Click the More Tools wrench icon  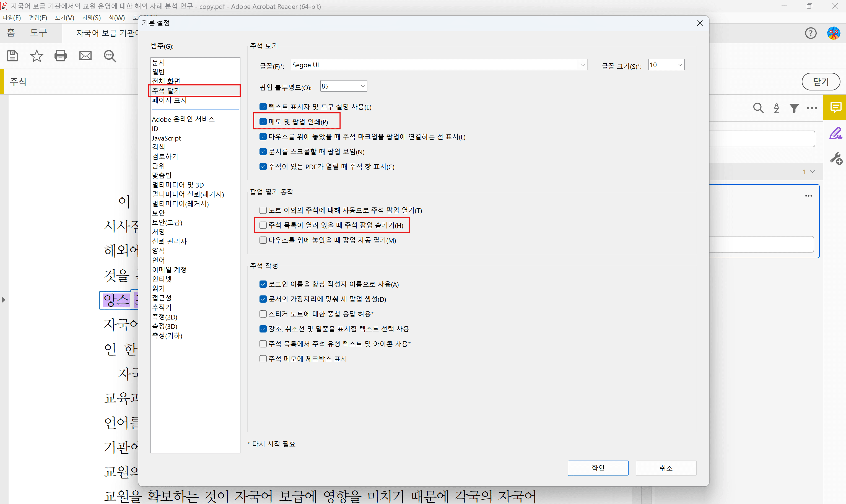836,158
